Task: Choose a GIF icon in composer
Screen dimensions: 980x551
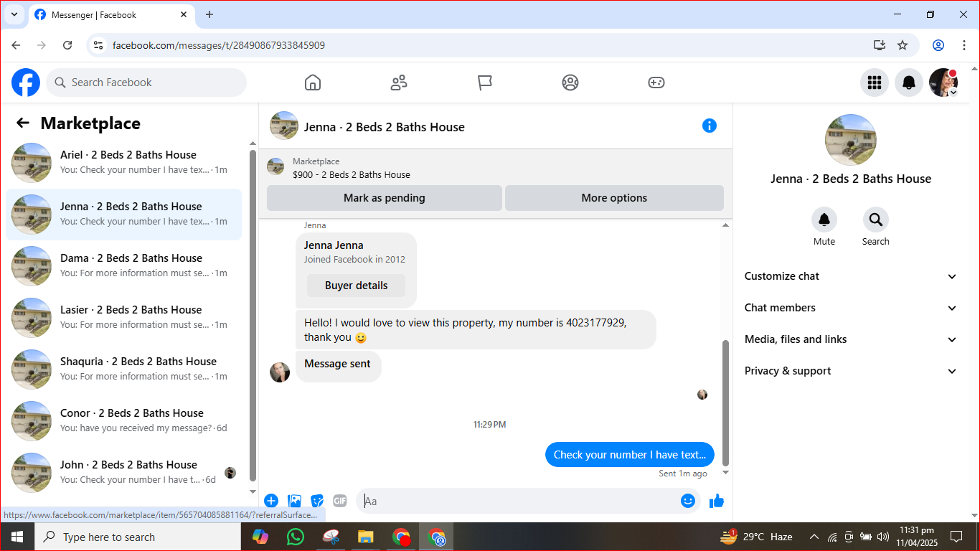Action: tap(340, 501)
